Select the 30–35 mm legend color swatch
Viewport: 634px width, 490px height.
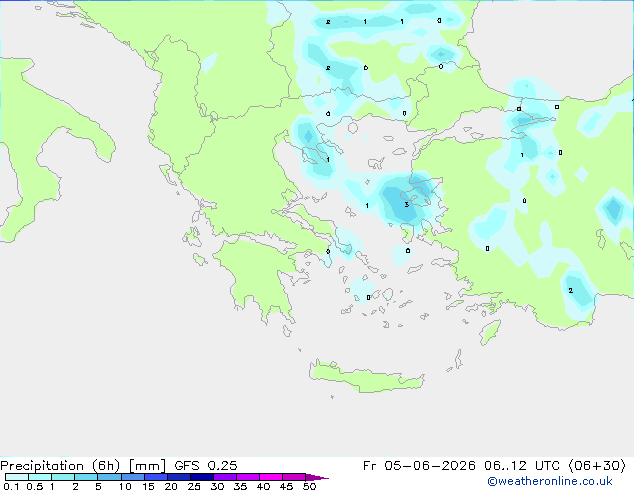[x=225, y=477]
